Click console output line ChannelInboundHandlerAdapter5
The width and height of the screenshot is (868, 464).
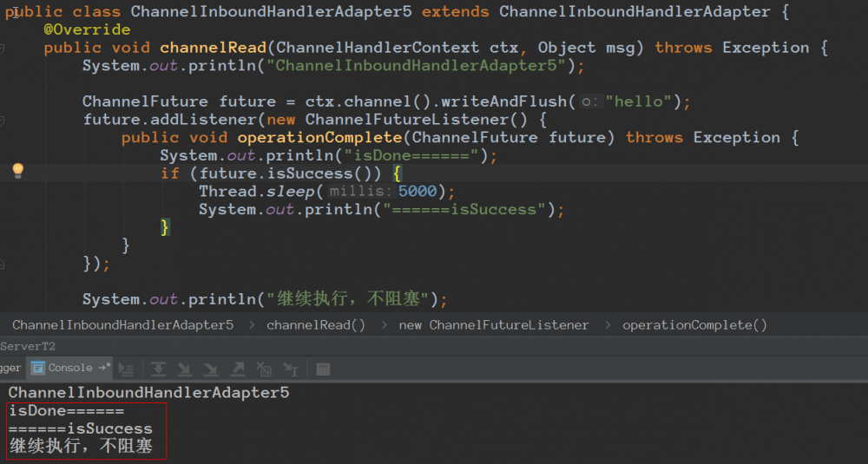[149, 393]
